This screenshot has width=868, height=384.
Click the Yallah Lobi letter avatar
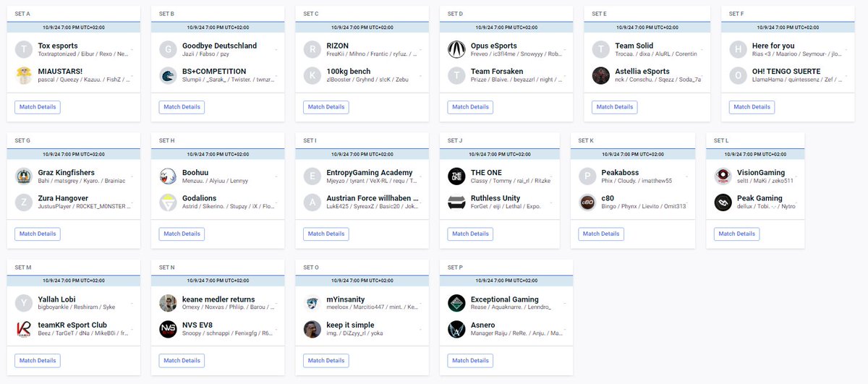(24, 303)
